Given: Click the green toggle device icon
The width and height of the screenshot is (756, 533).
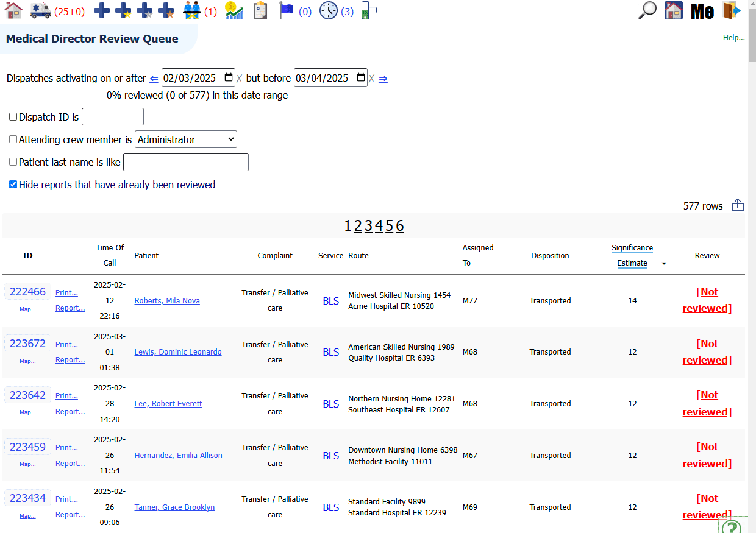Looking at the screenshot, I should pos(369,10).
